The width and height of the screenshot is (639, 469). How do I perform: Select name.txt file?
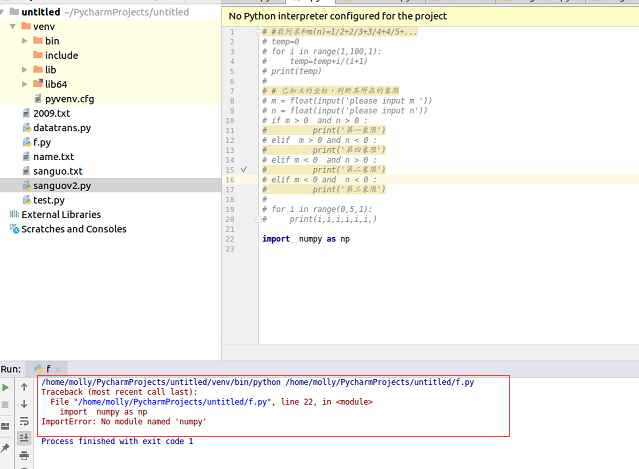(53, 157)
